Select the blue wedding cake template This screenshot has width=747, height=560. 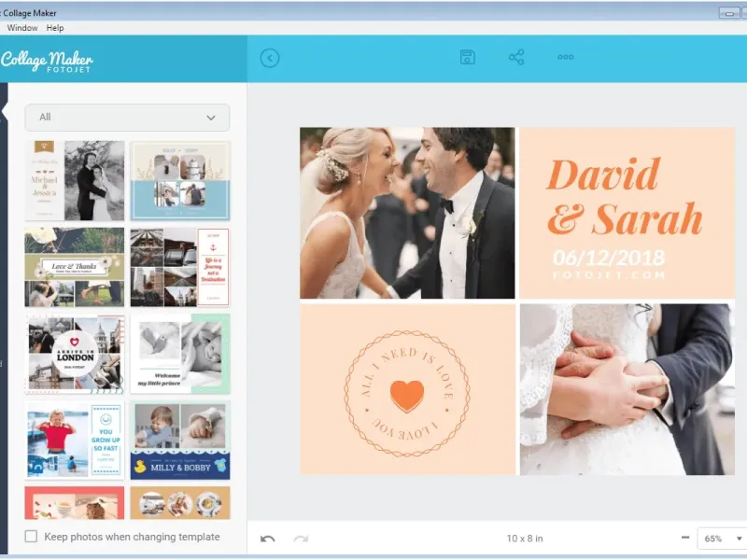(x=180, y=180)
